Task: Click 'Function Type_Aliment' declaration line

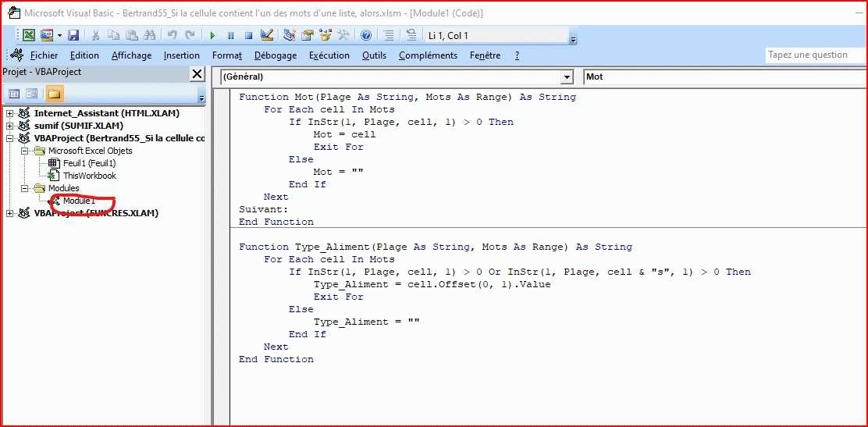Action: [436, 247]
